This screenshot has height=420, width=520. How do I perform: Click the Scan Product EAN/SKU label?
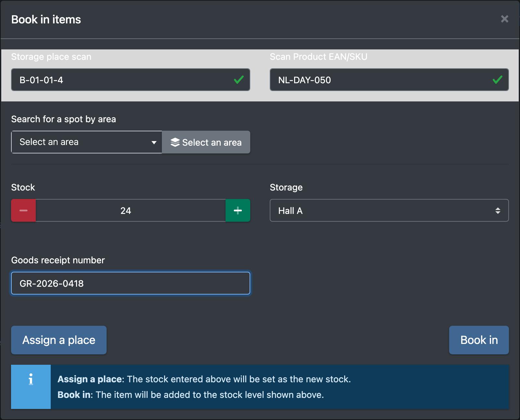[318, 57]
